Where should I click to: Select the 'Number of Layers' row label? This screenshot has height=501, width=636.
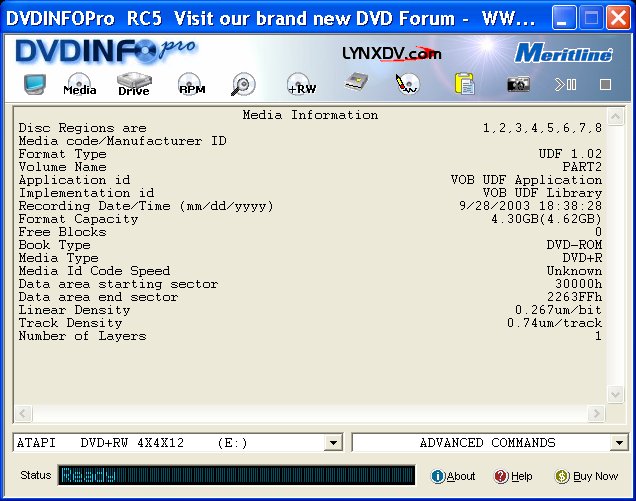click(x=82, y=336)
